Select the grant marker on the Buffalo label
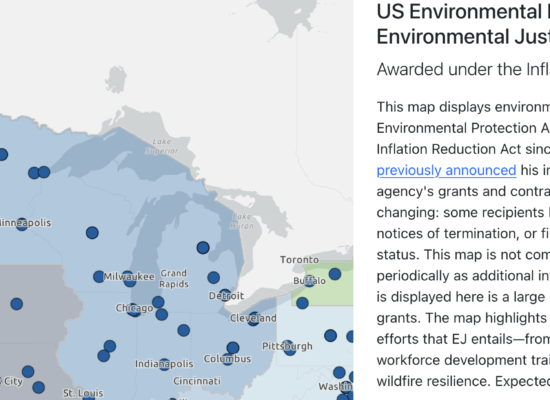550x400 pixels. pos(309,281)
